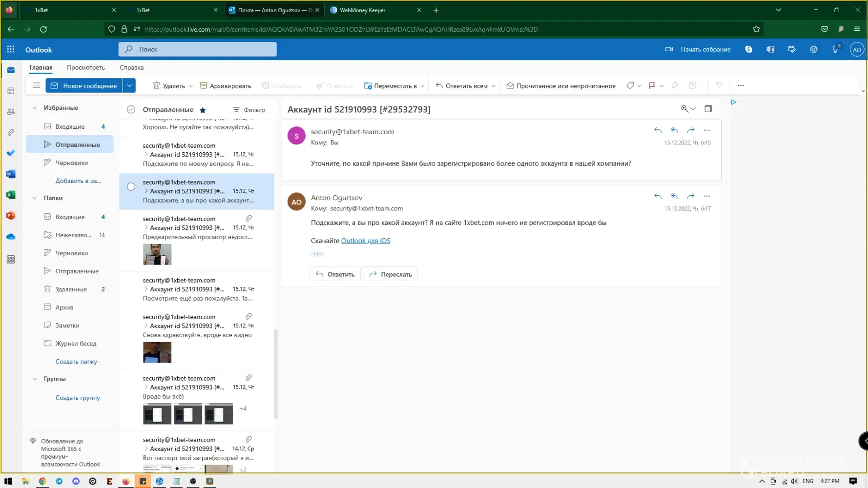Click the Ответить reply button
The height and width of the screenshot is (488, 868).
tap(335, 274)
